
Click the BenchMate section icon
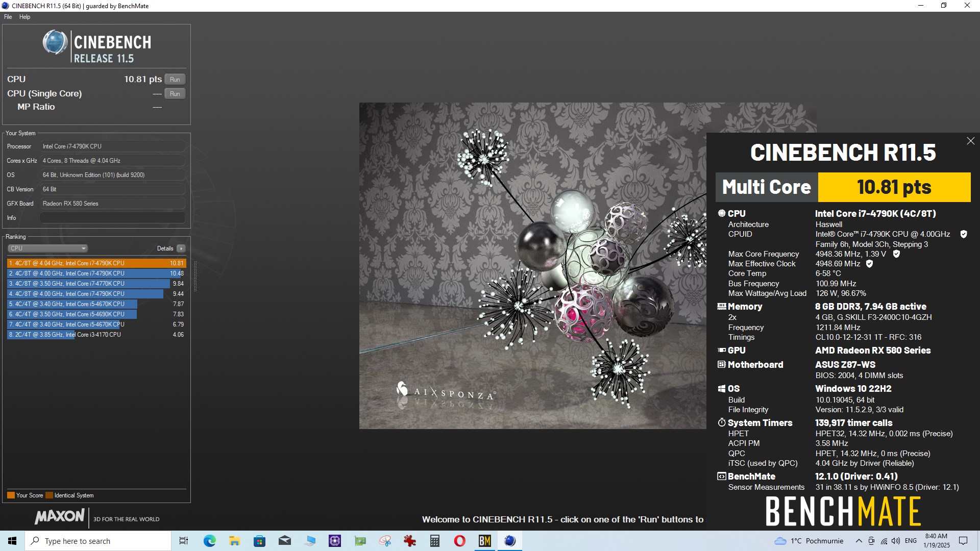coord(721,476)
